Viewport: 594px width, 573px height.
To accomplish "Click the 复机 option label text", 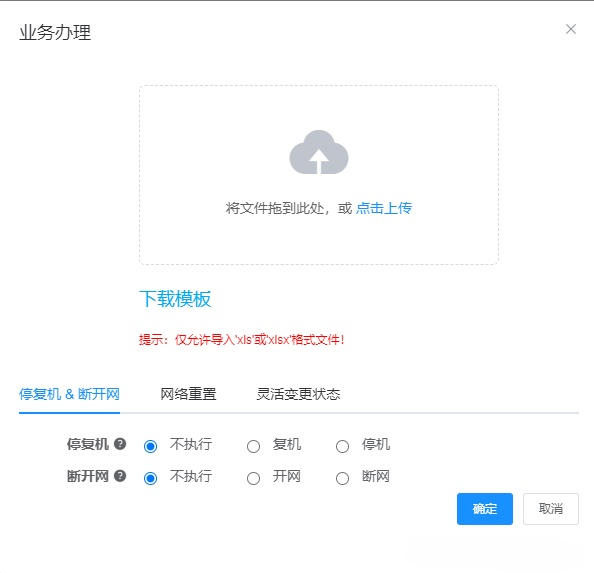I will click(287, 444).
